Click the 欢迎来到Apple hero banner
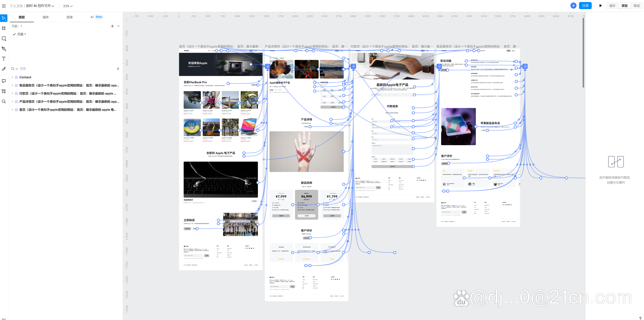 click(221, 64)
